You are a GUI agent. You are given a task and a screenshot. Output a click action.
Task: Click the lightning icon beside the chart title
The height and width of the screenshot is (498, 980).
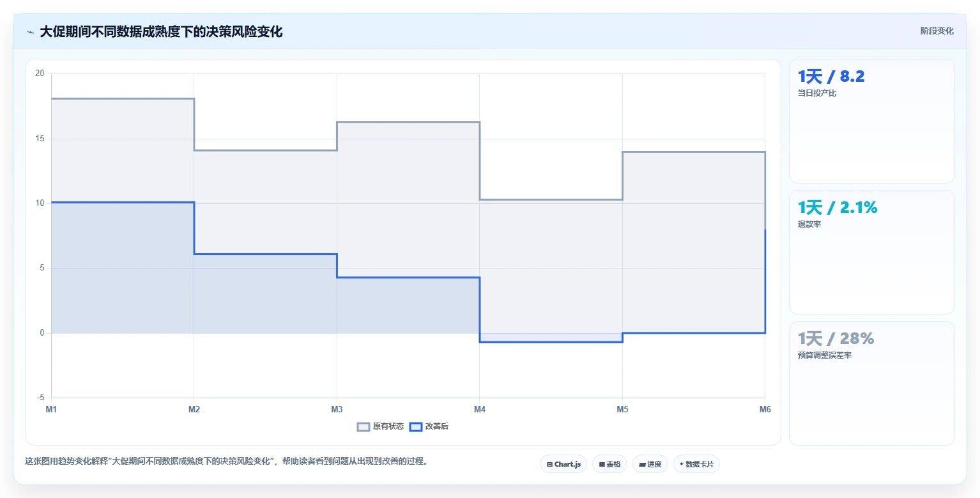coord(30,32)
